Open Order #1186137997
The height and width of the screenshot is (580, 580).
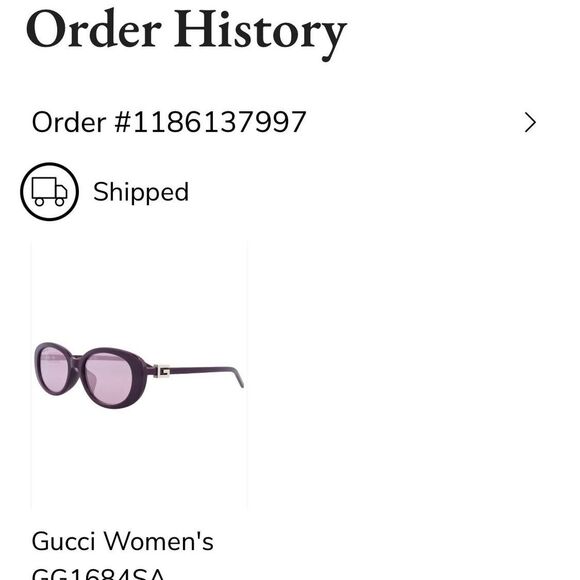pyautogui.click(x=284, y=122)
